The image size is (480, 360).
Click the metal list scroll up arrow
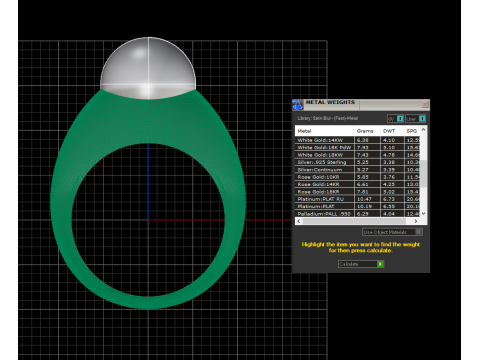pos(424,129)
